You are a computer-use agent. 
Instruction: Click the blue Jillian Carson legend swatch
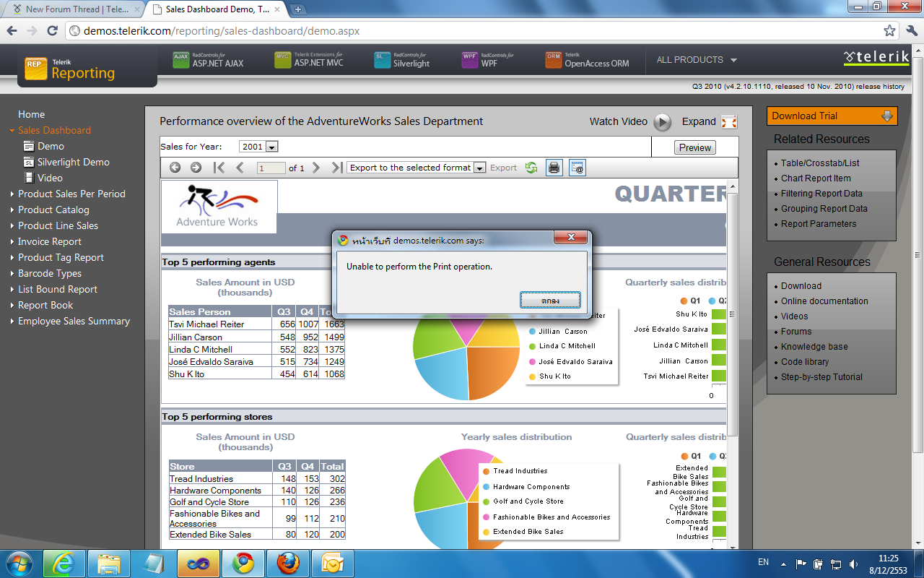[x=532, y=332]
